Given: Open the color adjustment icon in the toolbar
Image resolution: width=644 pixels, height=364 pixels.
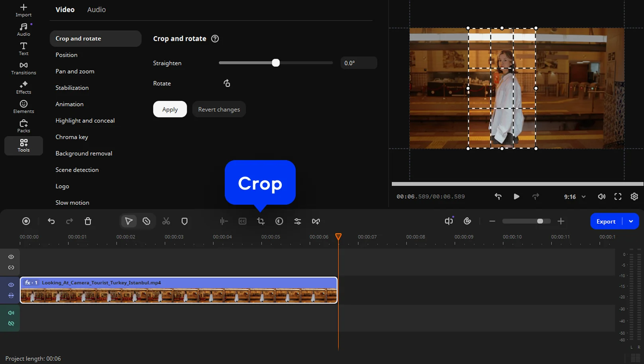Looking at the screenshot, I should 279,221.
